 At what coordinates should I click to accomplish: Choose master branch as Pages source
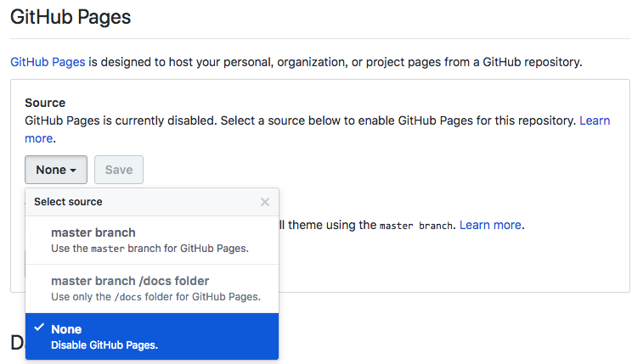click(152, 240)
